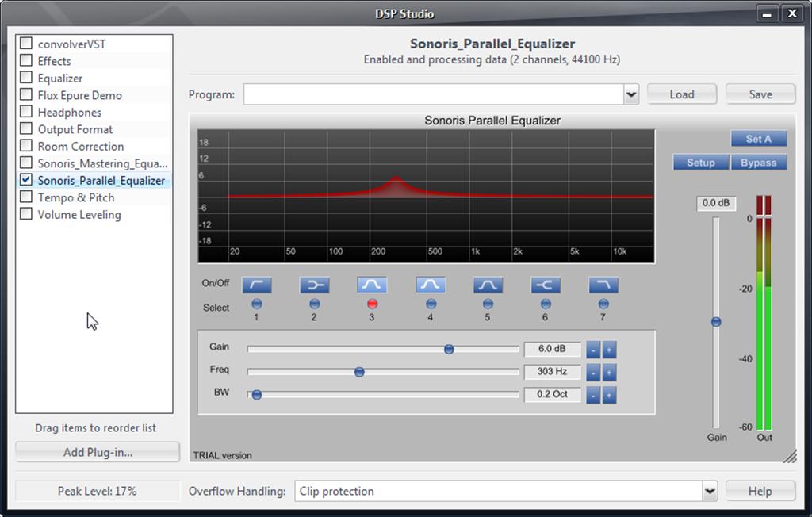Toggle band 5 bell filter icon
The width and height of the screenshot is (812, 517).
pos(488,285)
